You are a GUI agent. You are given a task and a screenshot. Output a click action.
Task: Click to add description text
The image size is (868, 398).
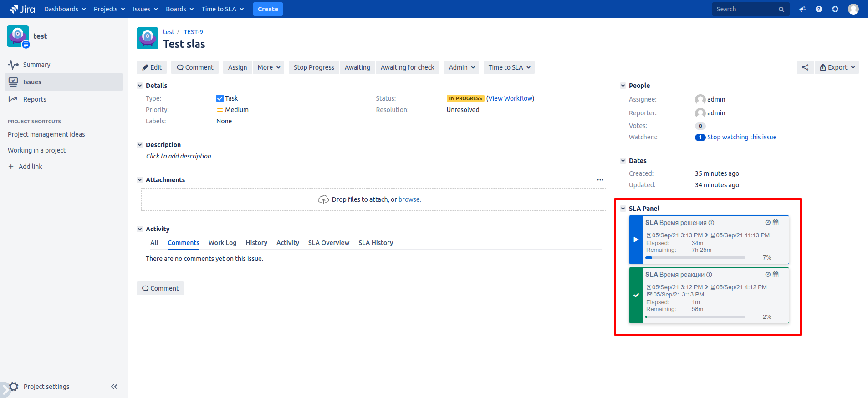coord(179,156)
